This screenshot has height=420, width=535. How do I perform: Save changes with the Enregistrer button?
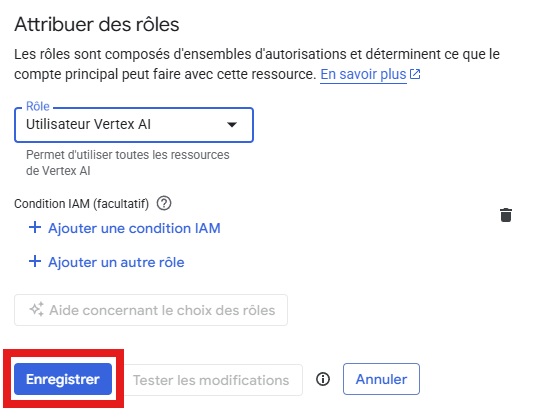(x=63, y=379)
